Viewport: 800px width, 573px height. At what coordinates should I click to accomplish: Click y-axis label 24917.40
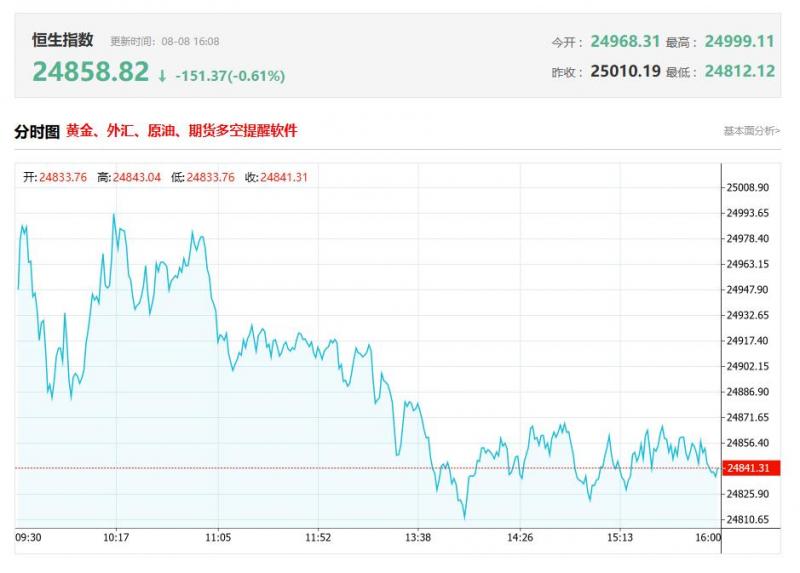747,341
